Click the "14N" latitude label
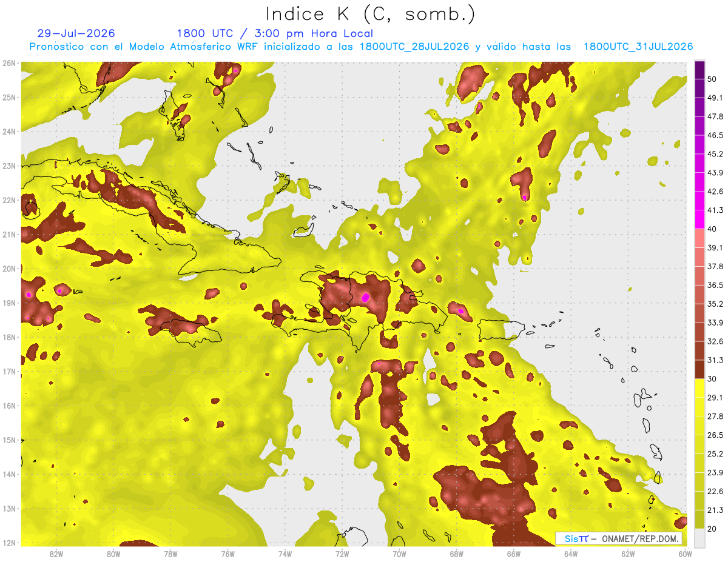 coord(9,474)
